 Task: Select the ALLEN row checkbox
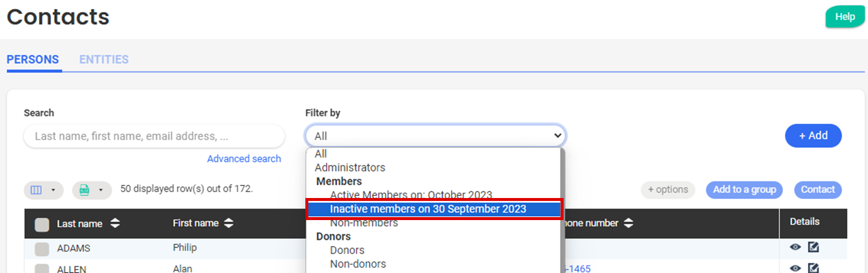coord(42,269)
